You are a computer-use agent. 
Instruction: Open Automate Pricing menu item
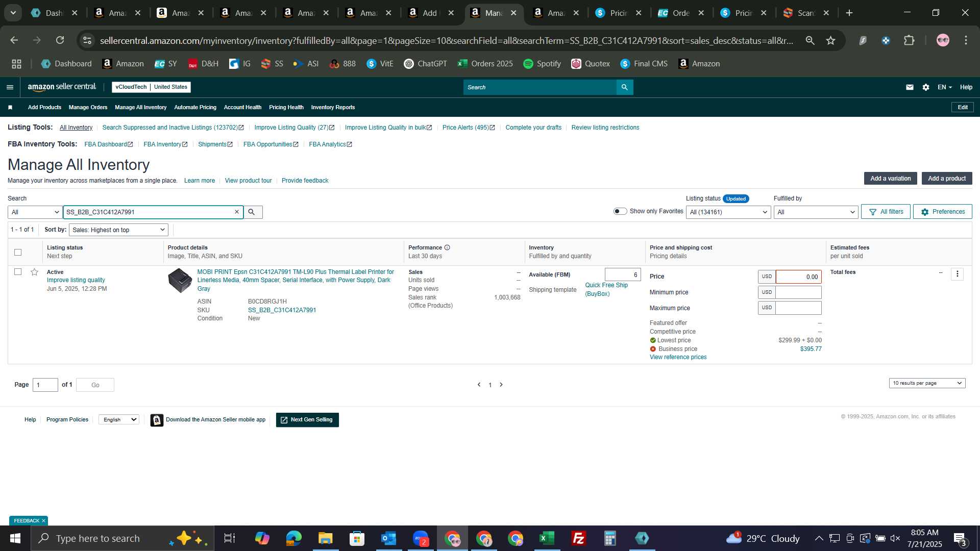195,108
